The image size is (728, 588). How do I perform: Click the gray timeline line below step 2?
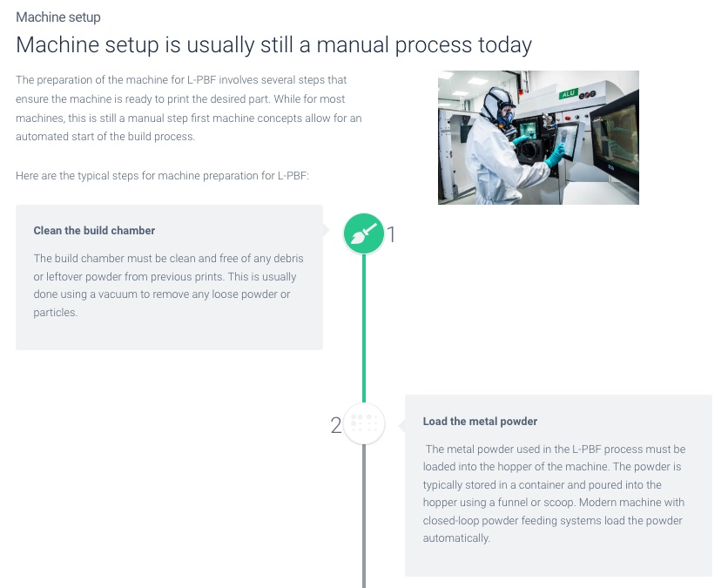point(364,516)
